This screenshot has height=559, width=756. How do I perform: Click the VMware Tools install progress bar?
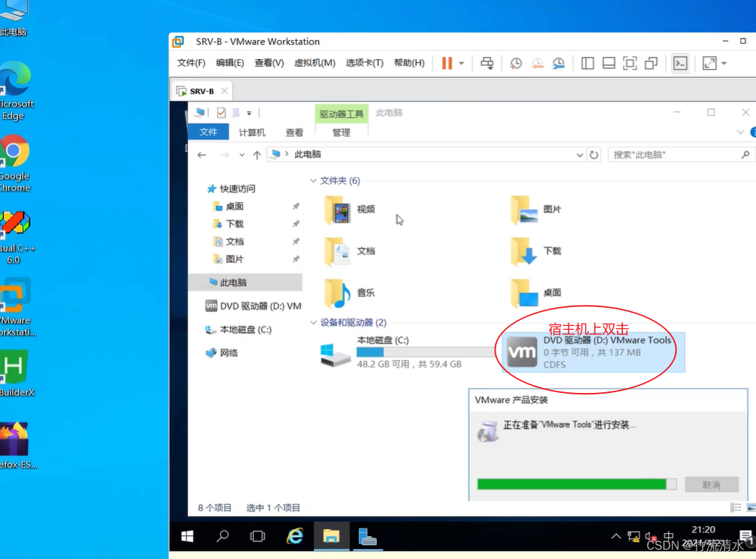(576, 484)
